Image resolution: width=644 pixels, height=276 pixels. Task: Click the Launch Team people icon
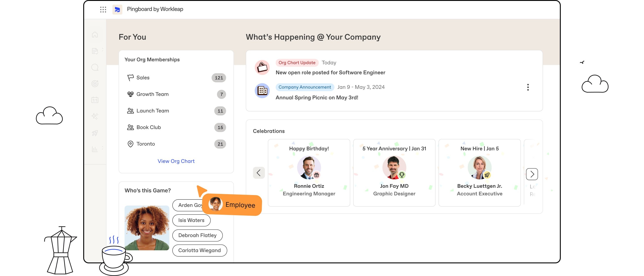point(130,111)
